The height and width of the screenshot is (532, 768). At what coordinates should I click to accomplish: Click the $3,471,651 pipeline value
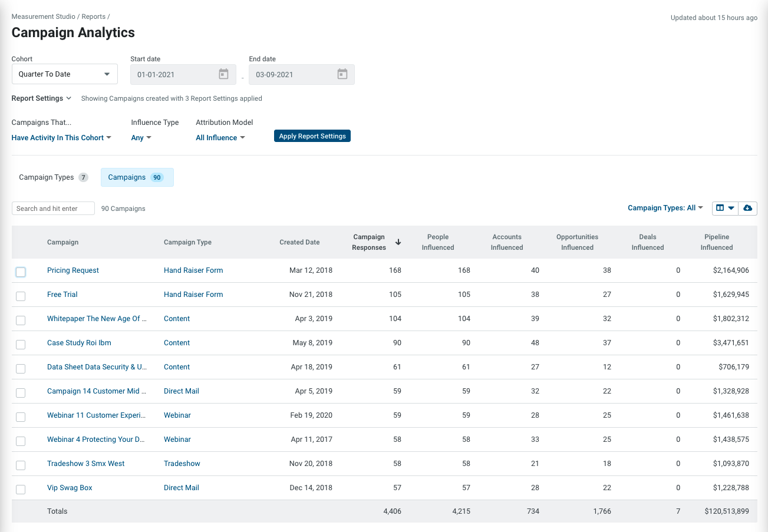click(730, 343)
